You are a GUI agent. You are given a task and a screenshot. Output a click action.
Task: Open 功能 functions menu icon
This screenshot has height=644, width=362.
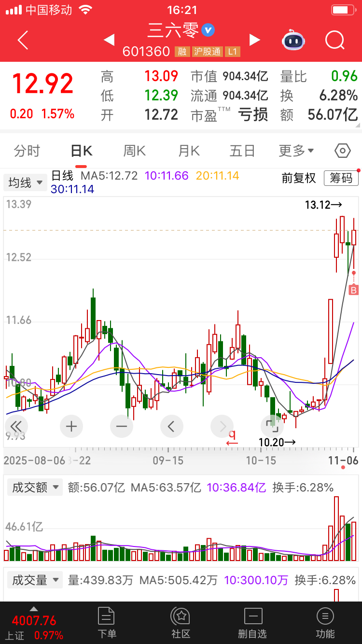tap(325, 623)
